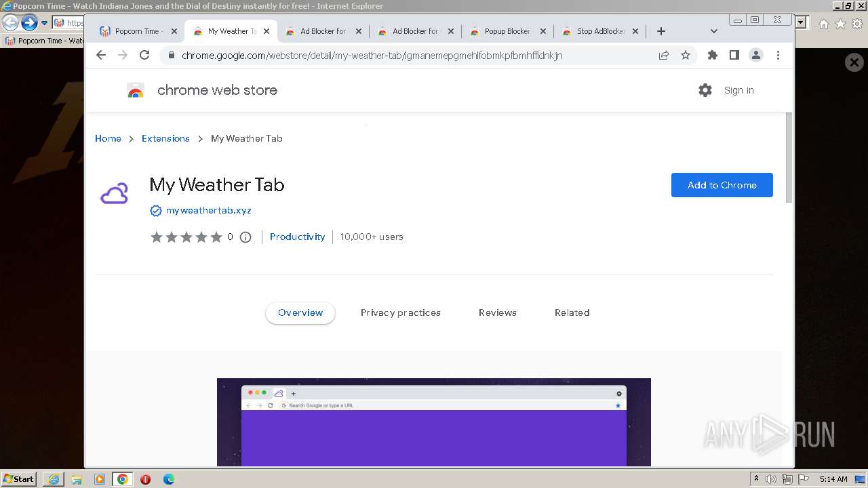Click the Sign in link
Screen dimensions: 868x488
[738, 90]
